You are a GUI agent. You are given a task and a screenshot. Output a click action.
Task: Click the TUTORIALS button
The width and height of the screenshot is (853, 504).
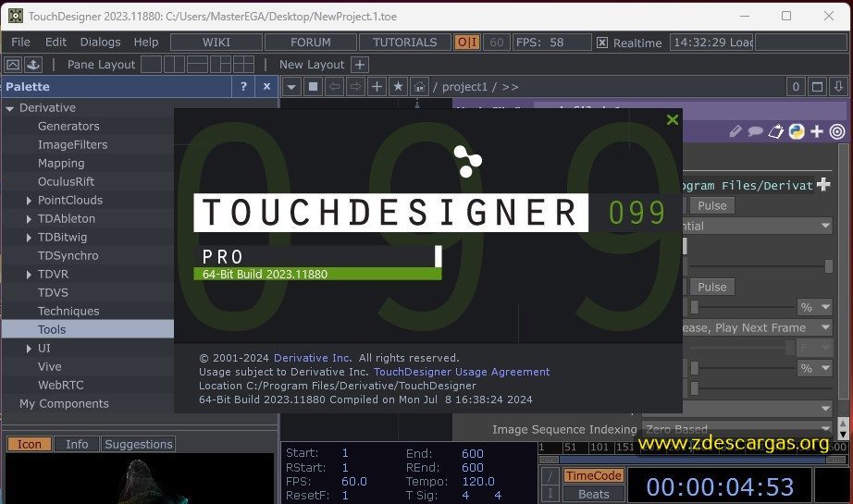pos(404,43)
